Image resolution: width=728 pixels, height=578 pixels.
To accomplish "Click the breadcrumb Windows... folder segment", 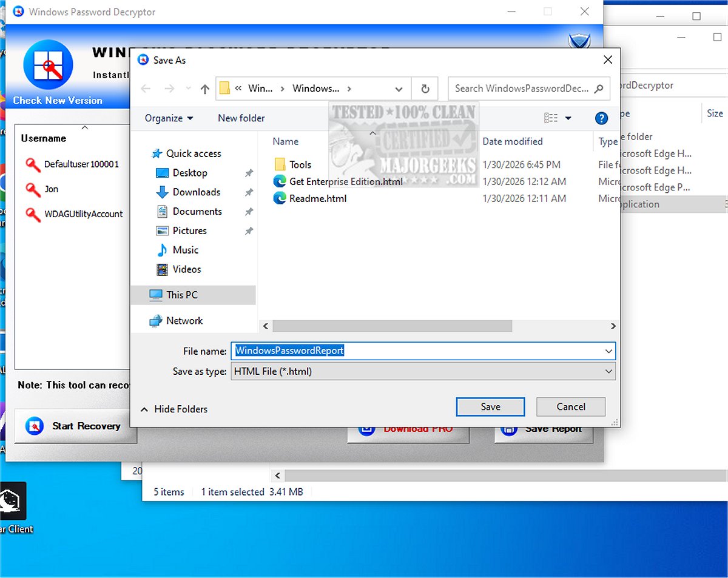I will click(316, 89).
